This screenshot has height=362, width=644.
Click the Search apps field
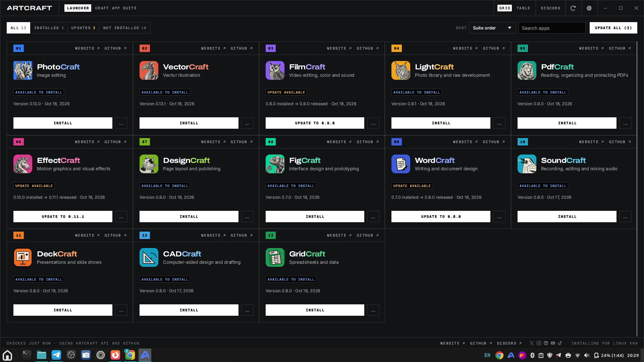point(552,28)
